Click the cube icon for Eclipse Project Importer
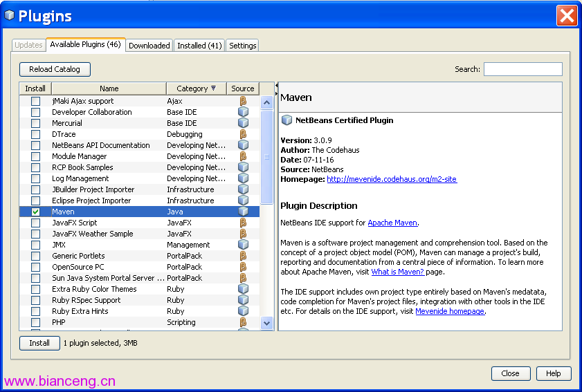 [243, 200]
